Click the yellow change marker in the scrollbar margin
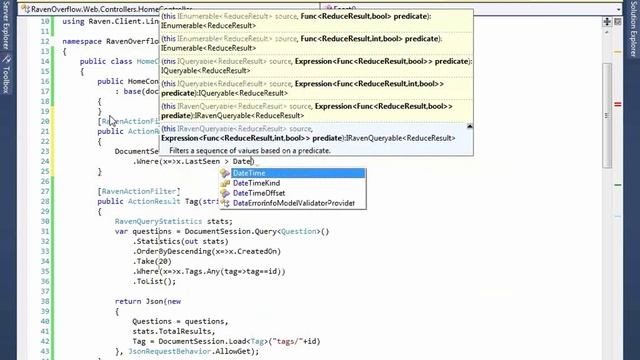 click(x=618, y=52)
